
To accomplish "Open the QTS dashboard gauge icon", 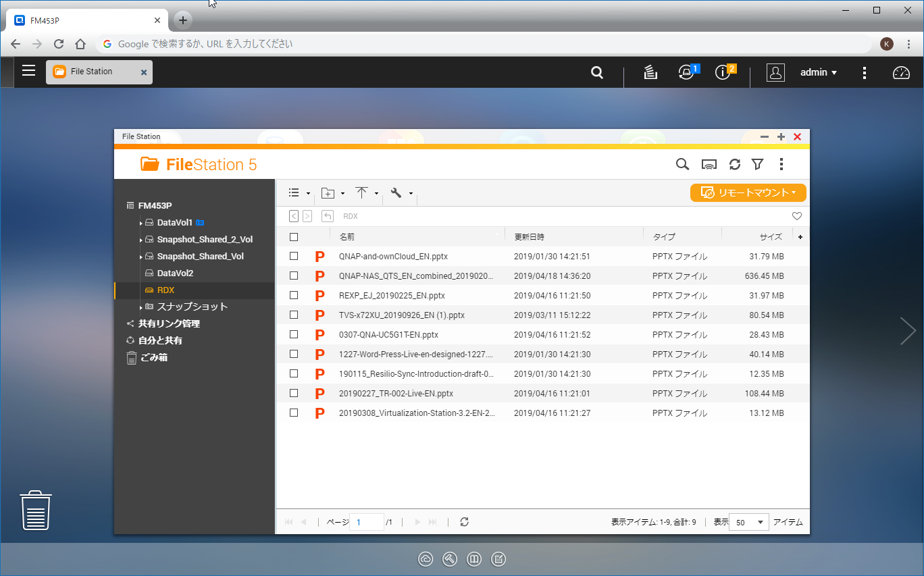I will [x=901, y=72].
